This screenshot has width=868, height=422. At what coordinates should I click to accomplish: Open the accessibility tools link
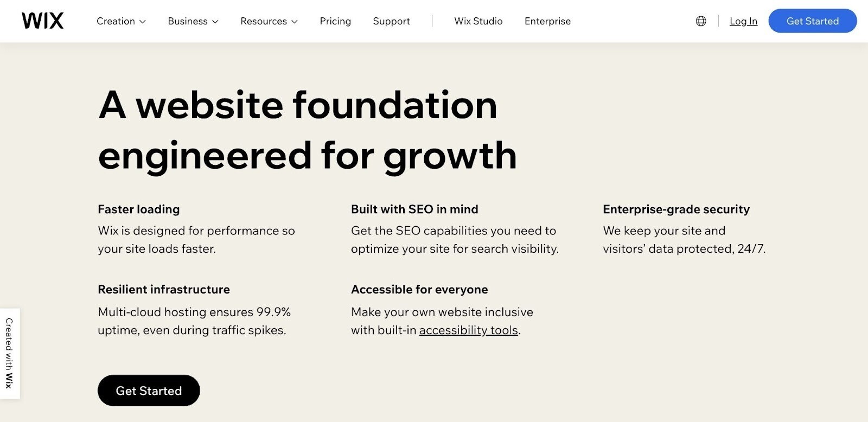pyautogui.click(x=469, y=330)
